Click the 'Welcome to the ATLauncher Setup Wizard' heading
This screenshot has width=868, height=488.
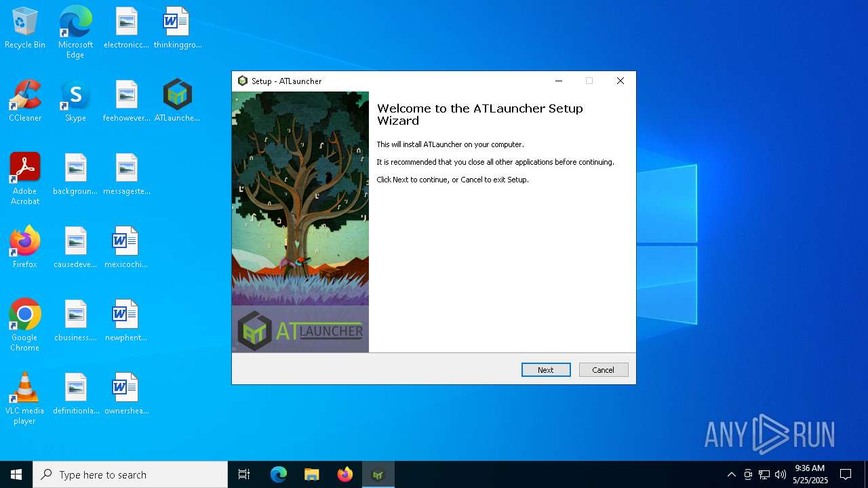tap(479, 115)
